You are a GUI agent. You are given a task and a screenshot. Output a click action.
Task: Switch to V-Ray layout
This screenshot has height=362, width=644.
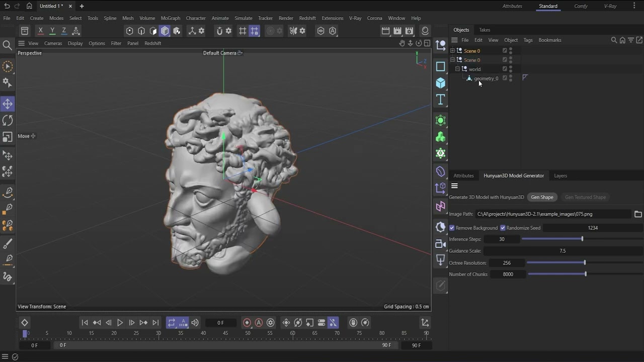click(x=610, y=6)
